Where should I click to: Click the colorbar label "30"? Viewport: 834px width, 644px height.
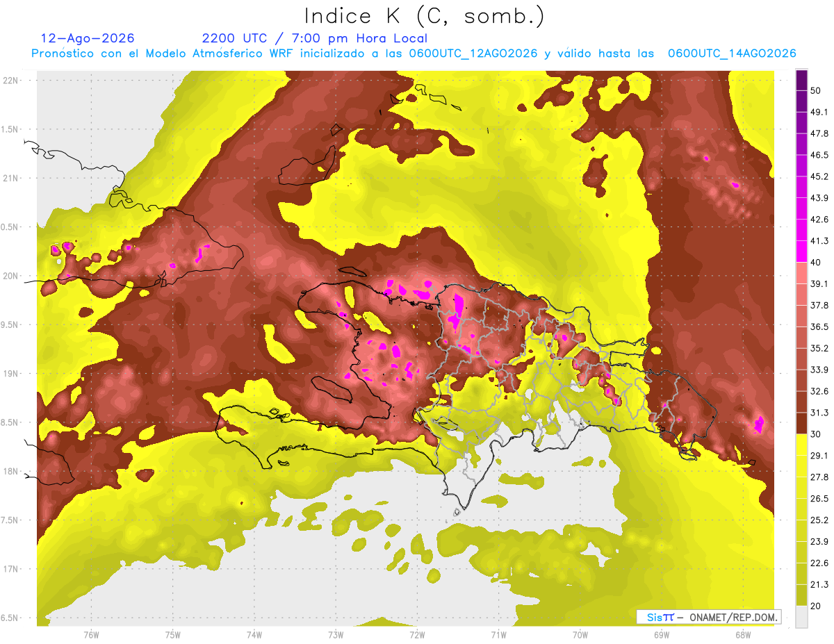(x=816, y=434)
